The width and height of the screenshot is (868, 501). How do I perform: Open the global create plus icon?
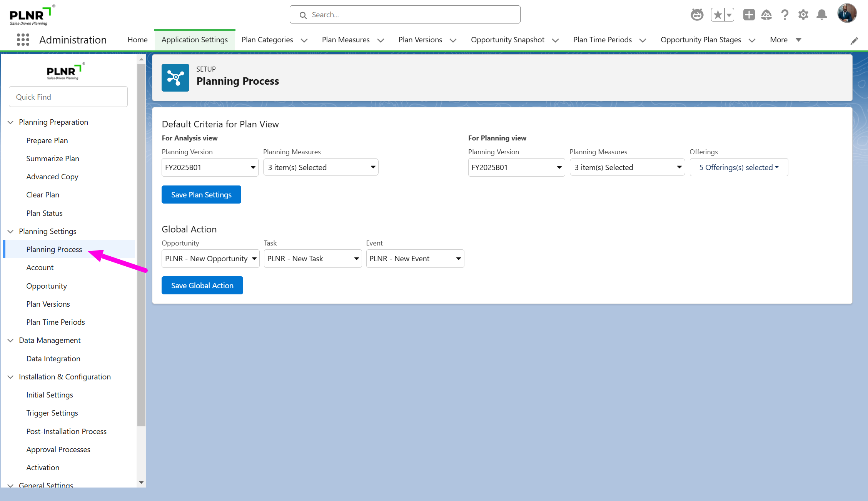tap(749, 15)
